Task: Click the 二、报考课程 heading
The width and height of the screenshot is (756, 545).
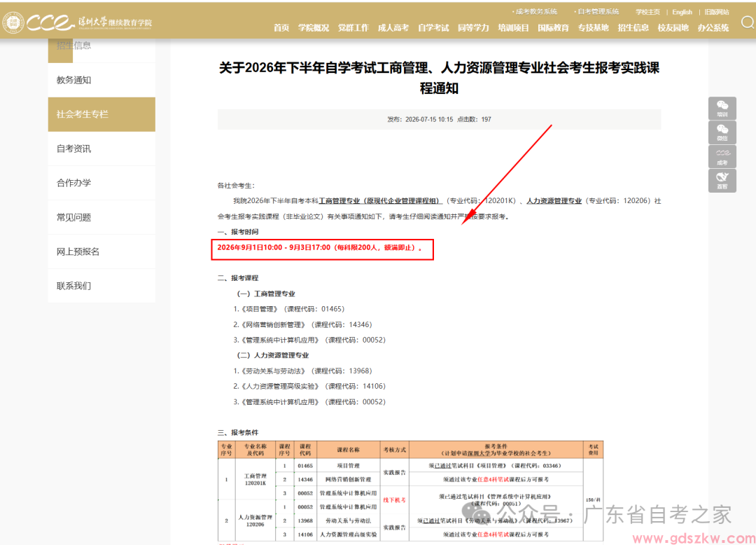Action: [238, 278]
